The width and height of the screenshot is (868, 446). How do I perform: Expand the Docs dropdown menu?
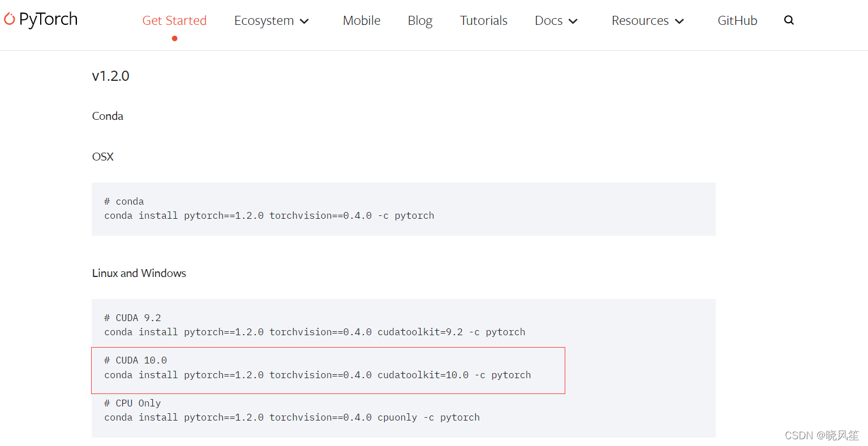[556, 20]
